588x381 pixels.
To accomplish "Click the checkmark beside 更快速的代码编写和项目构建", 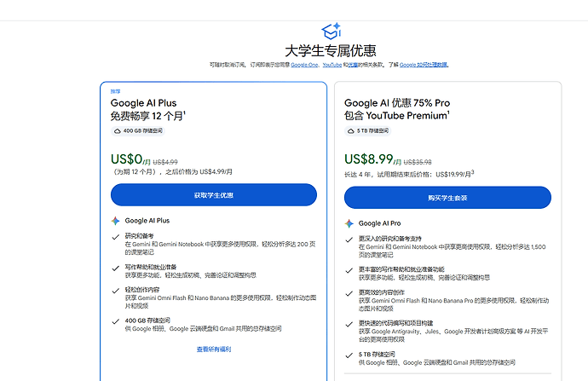I will (x=349, y=324).
